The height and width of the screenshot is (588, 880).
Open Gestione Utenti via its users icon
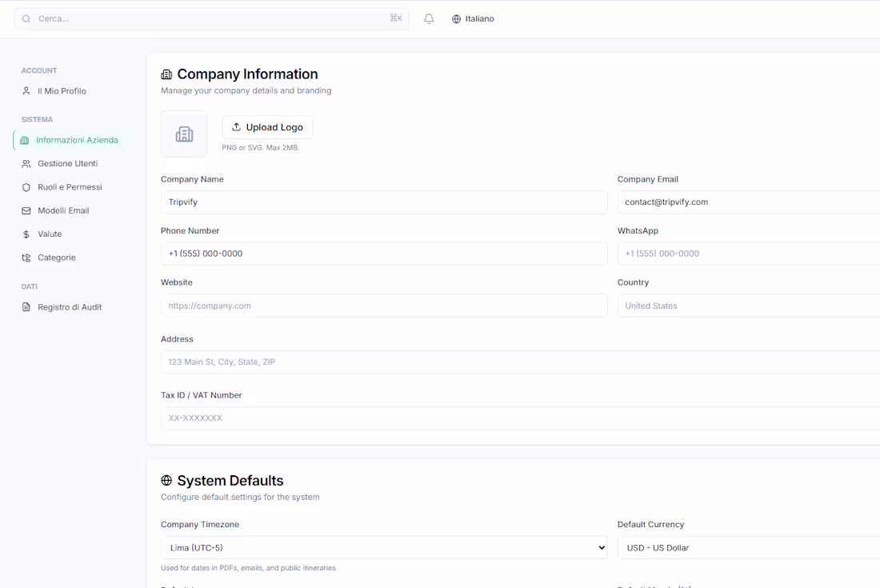[24, 163]
